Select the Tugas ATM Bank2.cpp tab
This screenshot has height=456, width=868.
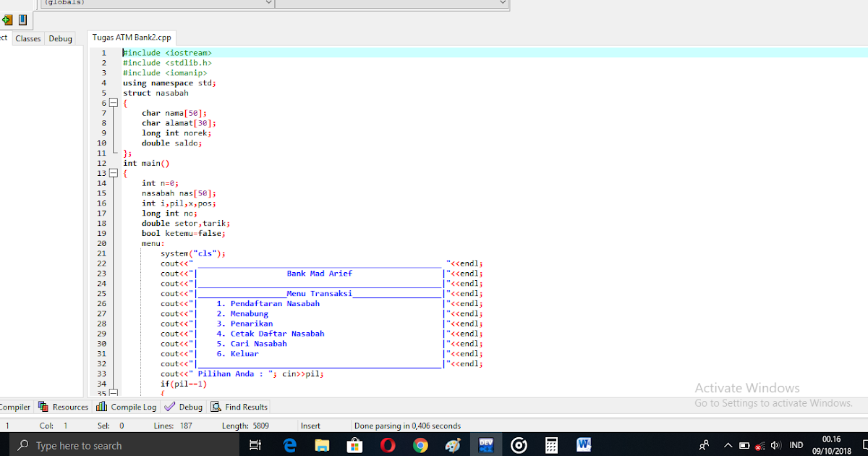coord(132,37)
